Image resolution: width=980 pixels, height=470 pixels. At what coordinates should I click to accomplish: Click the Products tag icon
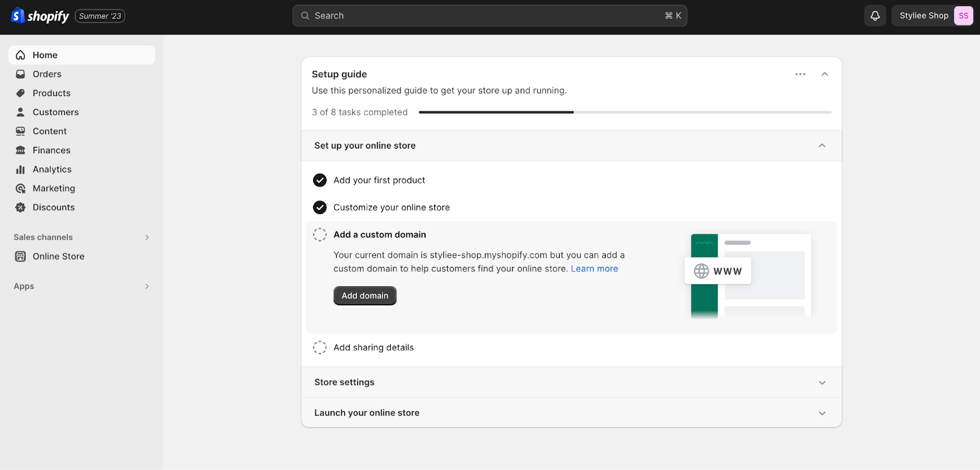pos(20,93)
